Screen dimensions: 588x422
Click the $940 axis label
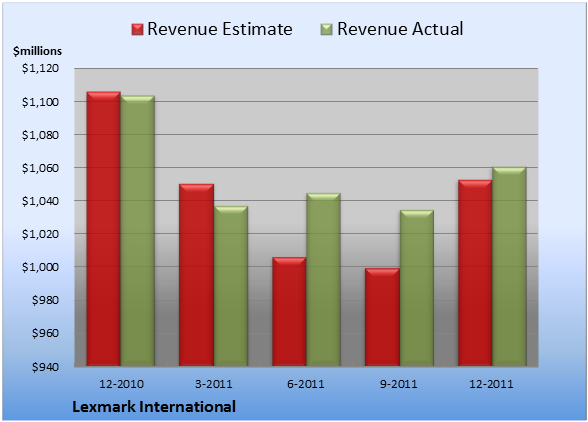pos(45,367)
